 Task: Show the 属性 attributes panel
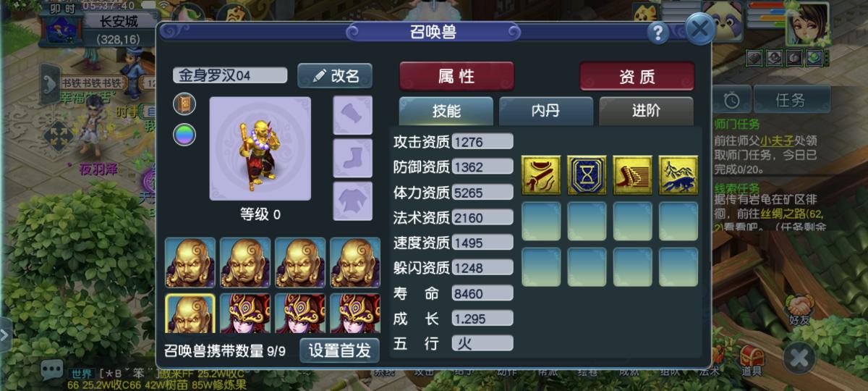coord(456,76)
